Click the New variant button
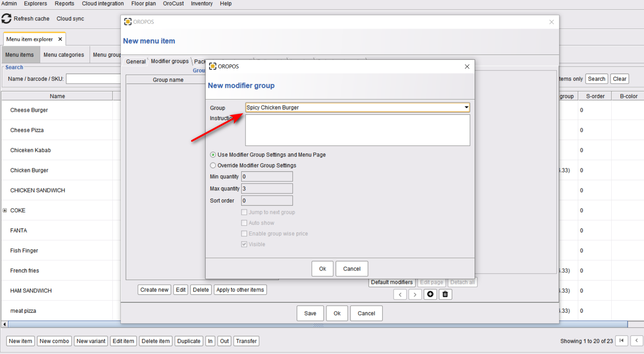Screen dimensions: 644x354 [x=91, y=341]
